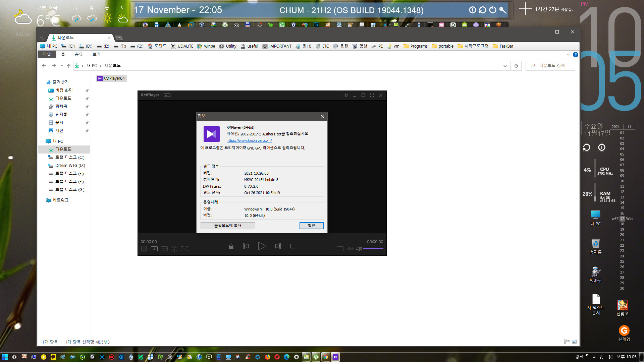Open the KMPlayer taskbar icon

click(335, 357)
